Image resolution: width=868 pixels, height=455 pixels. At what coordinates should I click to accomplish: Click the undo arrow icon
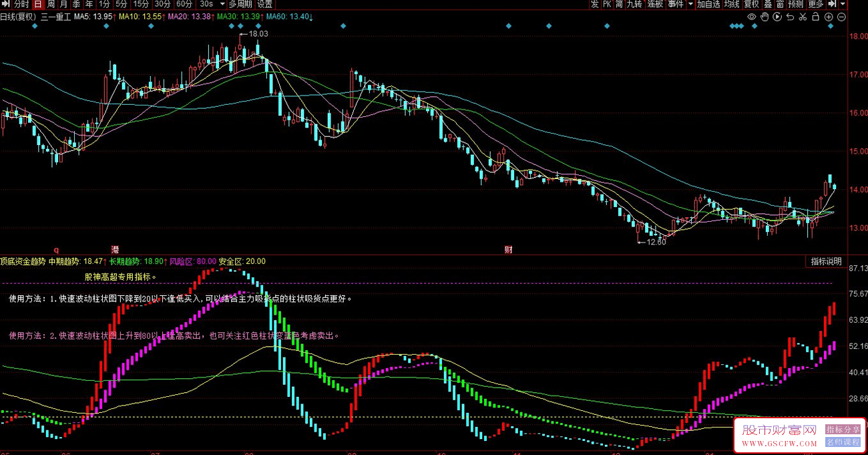tap(790, 17)
